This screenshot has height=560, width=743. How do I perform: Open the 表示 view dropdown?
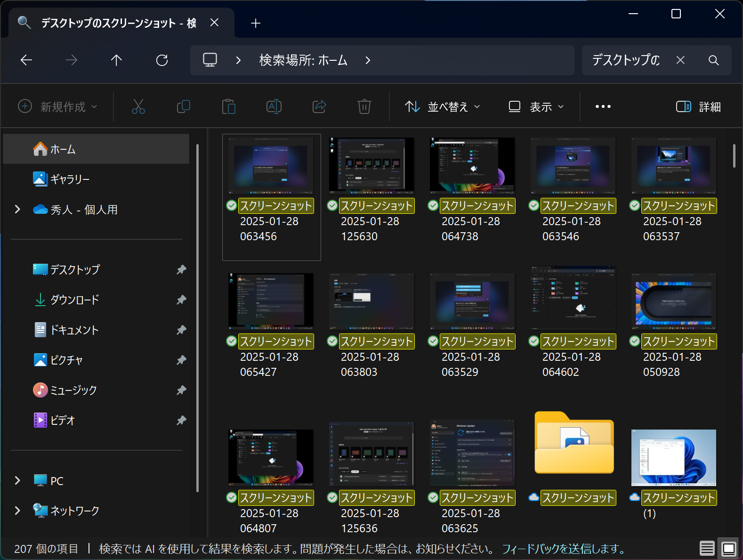point(536,107)
